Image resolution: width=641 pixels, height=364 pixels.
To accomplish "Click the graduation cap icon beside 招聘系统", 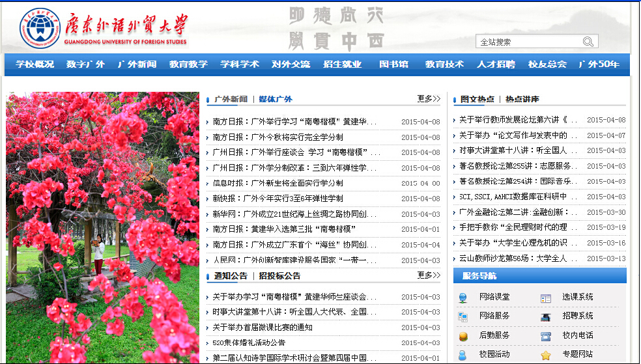I will (x=546, y=316).
